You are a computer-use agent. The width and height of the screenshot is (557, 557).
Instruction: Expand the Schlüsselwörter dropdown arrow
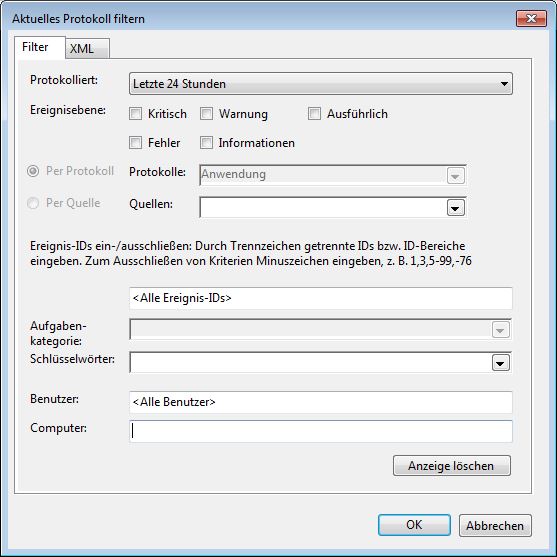click(501, 363)
